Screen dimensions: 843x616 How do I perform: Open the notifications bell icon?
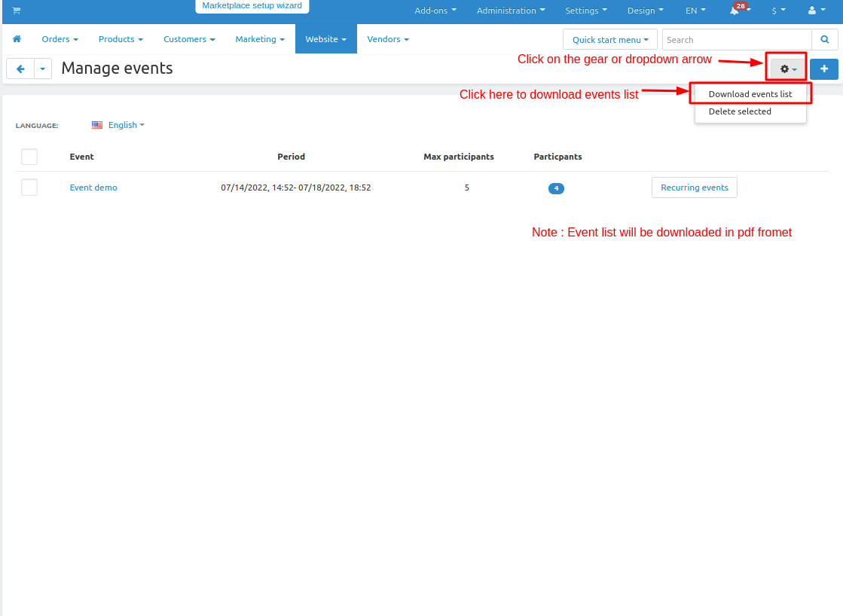pyautogui.click(x=735, y=11)
